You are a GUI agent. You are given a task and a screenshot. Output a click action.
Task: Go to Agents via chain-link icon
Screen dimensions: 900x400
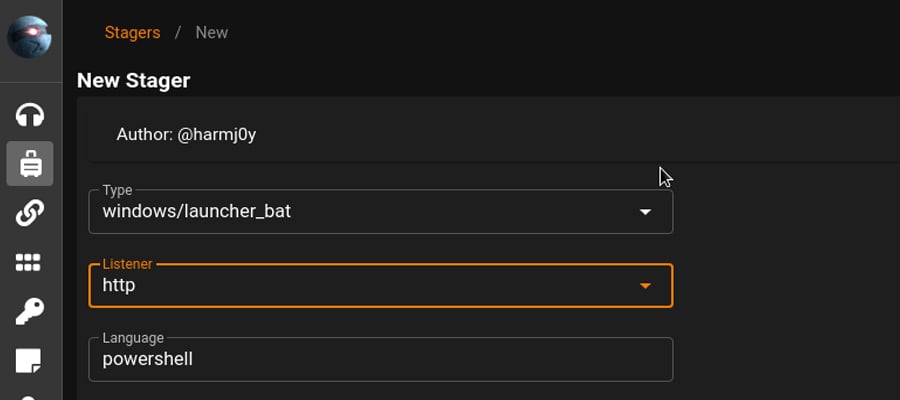pos(29,213)
